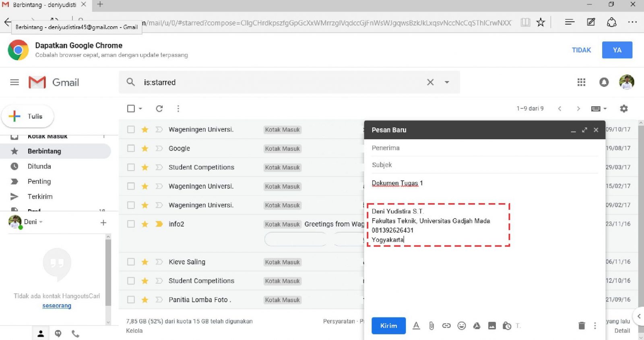
Task: Select the Kieve Saling email checkbox
Action: 131,262
